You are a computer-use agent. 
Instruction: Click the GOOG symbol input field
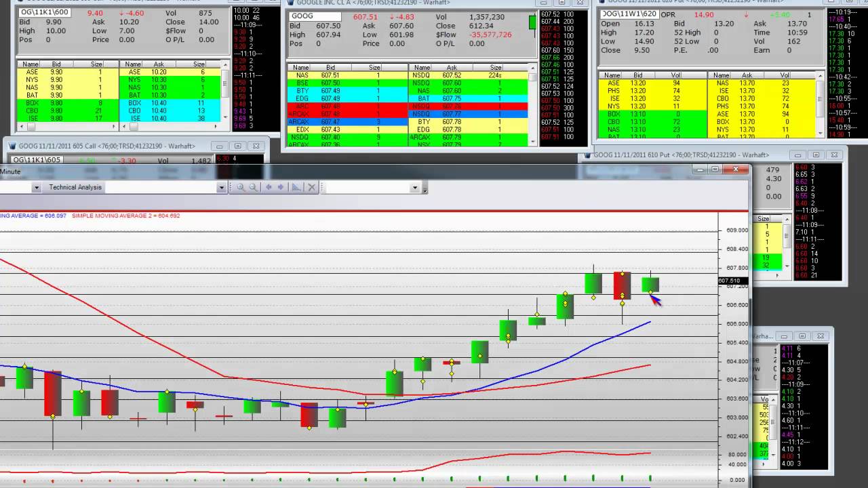point(316,16)
